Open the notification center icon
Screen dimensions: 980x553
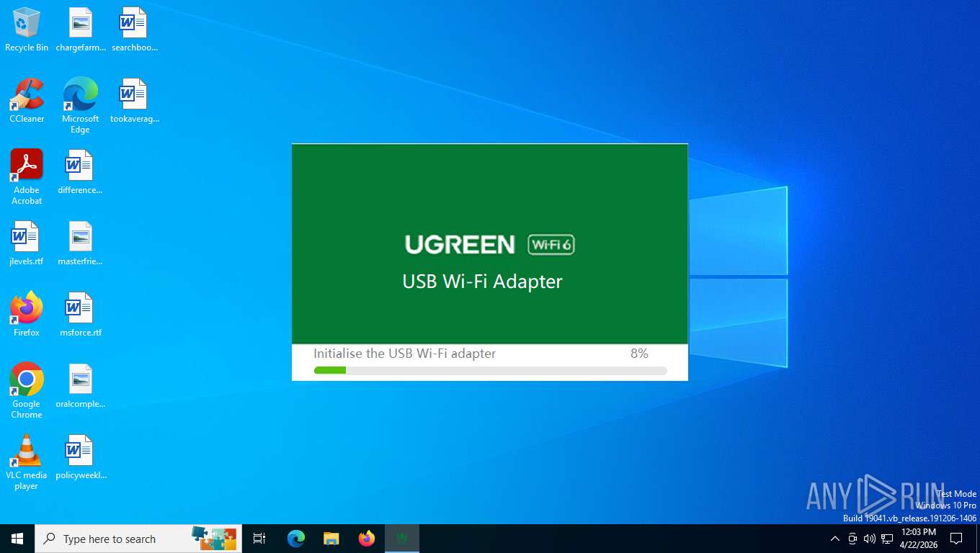point(956,539)
